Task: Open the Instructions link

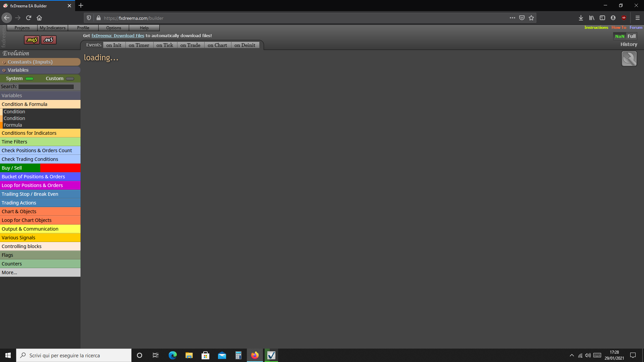Action: pos(596,27)
